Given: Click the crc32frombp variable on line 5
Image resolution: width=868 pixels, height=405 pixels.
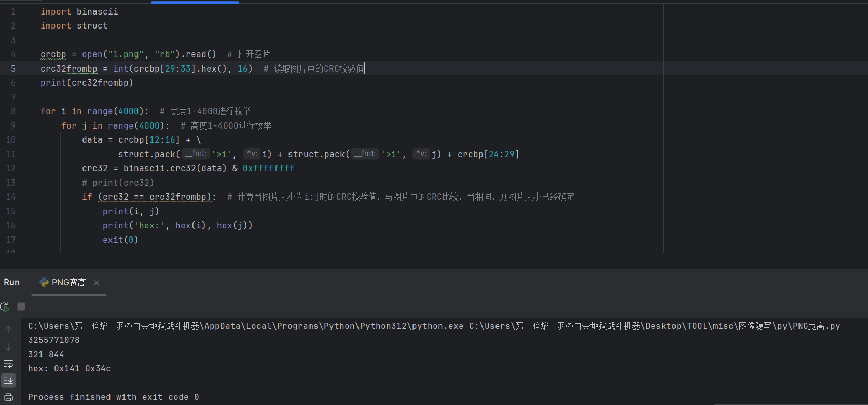Looking at the screenshot, I should 69,68.
